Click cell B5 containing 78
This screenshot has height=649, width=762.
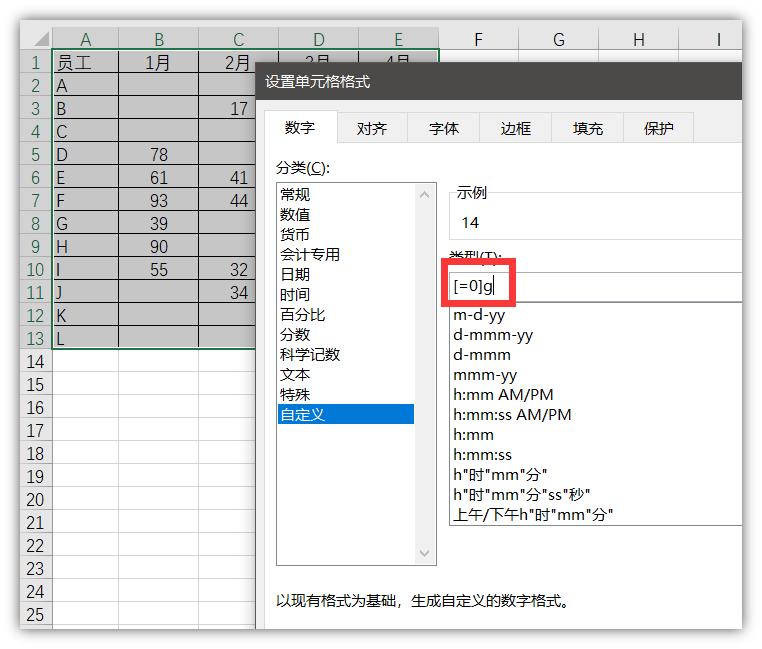pyautogui.click(x=159, y=155)
